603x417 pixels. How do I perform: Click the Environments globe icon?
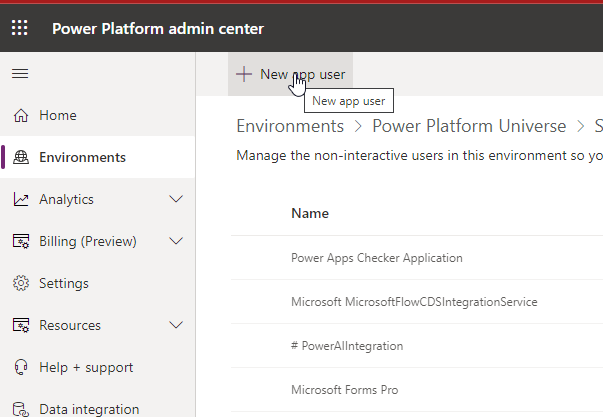(x=21, y=157)
